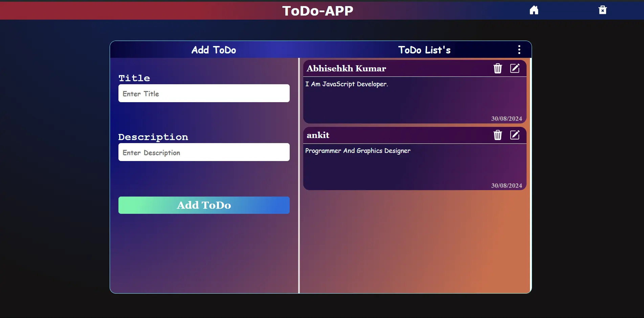
Task: Edit the Abhisehkh Kumar todo
Action: 515,68
